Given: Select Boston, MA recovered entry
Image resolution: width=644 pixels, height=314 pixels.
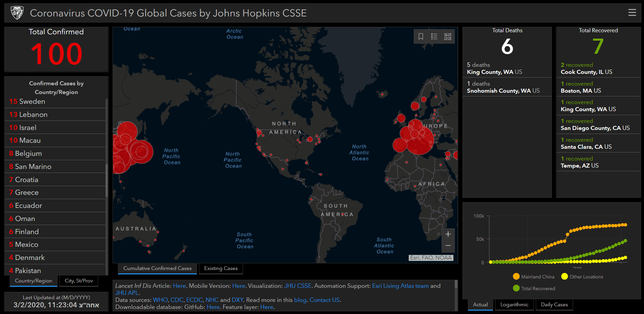Looking at the screenshot, I should (598, 87).
